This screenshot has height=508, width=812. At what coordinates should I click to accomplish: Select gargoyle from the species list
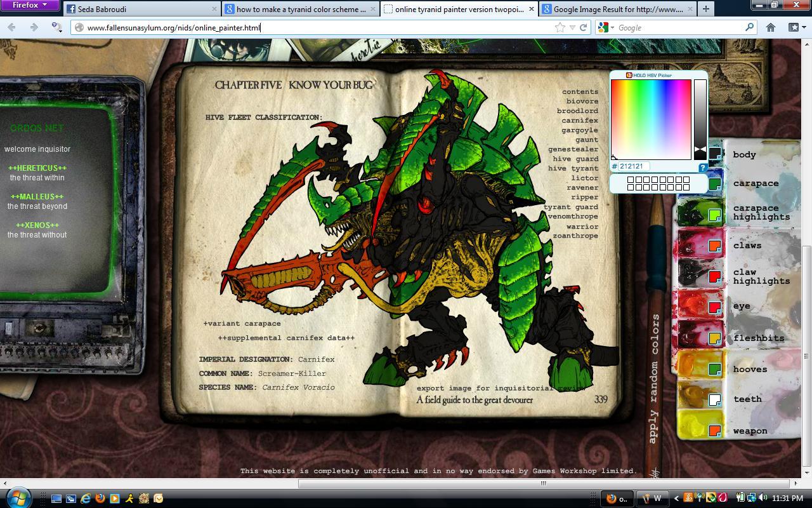(x=580, y=130)
